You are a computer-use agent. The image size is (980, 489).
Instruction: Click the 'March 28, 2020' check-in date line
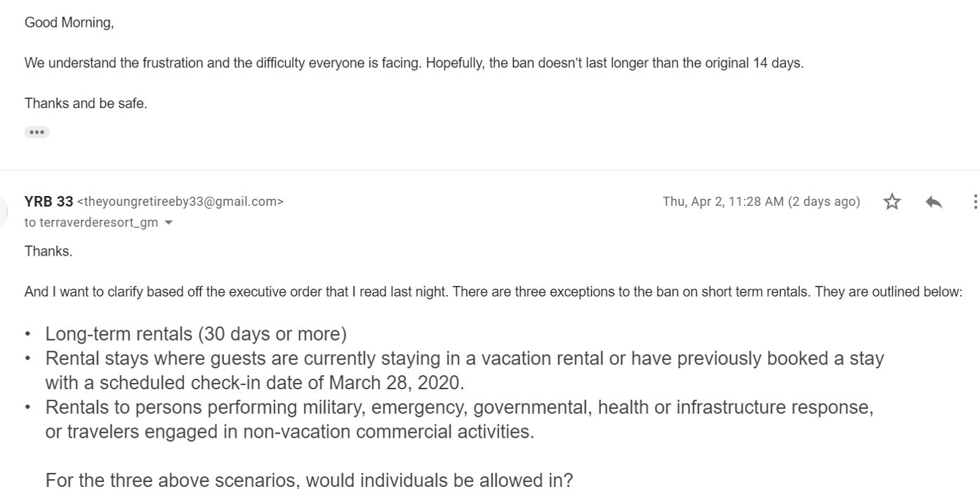tap(255, 383)
